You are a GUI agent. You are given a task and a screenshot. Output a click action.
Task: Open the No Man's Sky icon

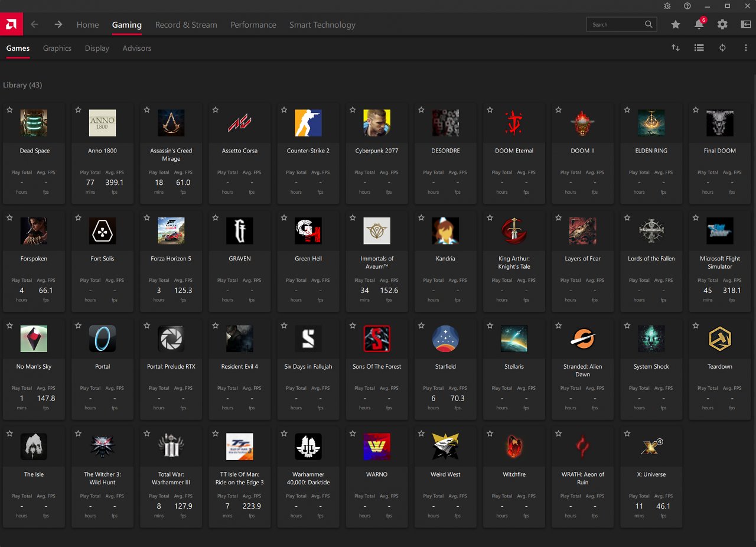pyautogui.click(x=34, y=339)
